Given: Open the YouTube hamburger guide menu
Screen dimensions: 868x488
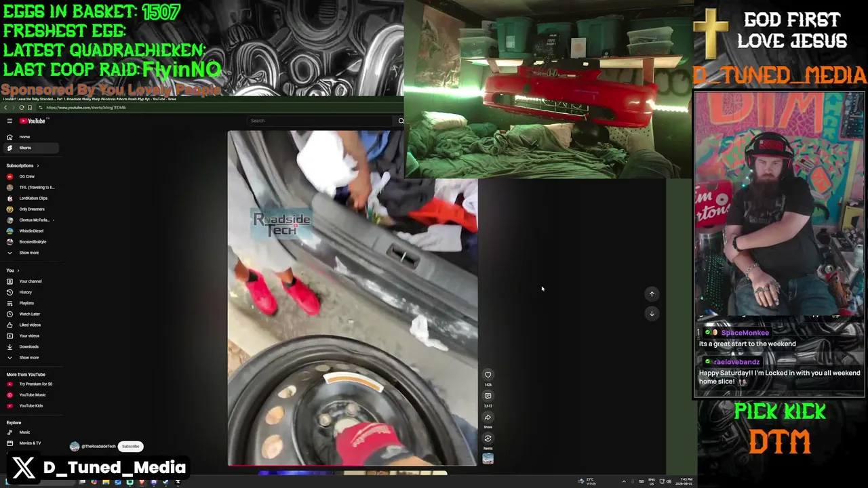Looking at the screenshot, I should pyautogui.click(x=9, y=121).
